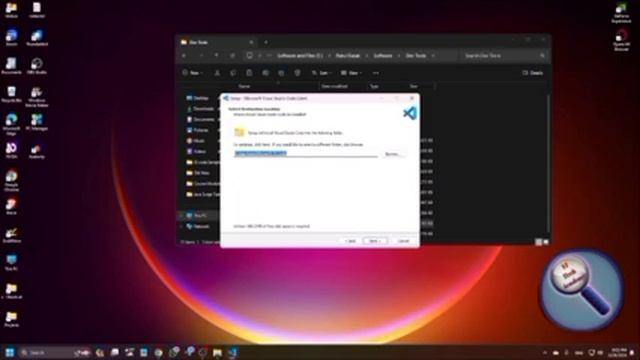This screenshot has width=640, height=360.
Task: Show hidden system tray icons chevron
Action: 545,352
